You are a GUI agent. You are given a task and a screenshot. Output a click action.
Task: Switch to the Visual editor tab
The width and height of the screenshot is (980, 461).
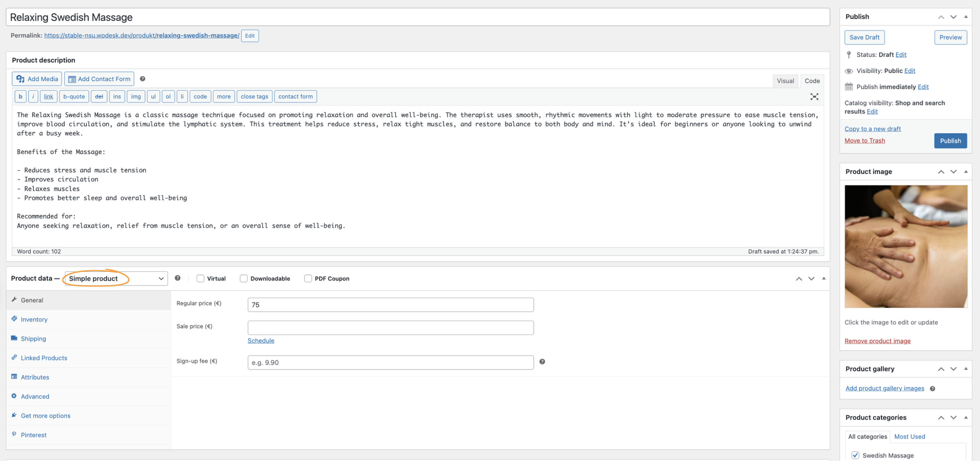pos(785,81)
